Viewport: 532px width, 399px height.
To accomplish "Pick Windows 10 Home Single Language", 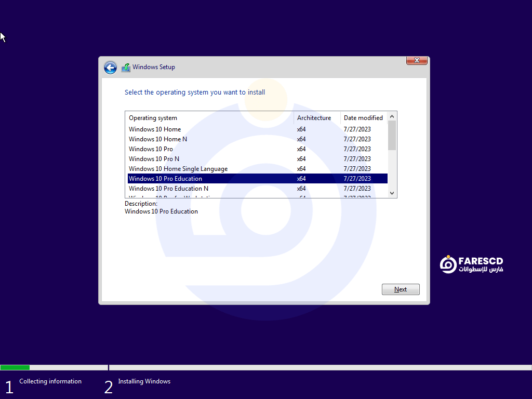I will tap(258, 169).
